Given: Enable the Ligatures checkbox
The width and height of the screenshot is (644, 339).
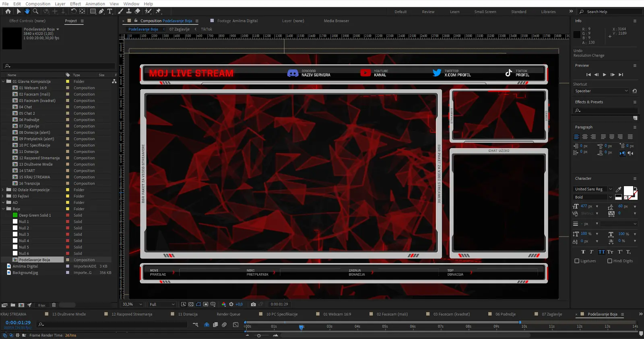Looking at the screenshot, I should pyautogui.click(x=577, y=261).
